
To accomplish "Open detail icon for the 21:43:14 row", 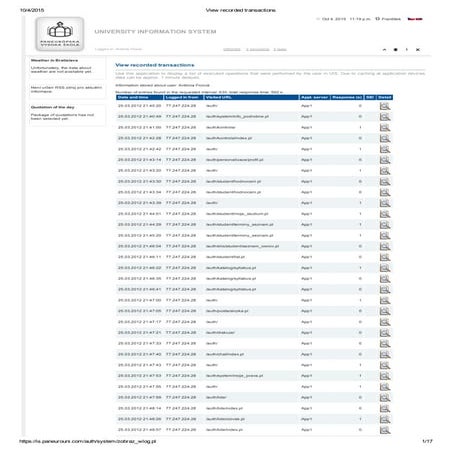I will click(385, 160).
